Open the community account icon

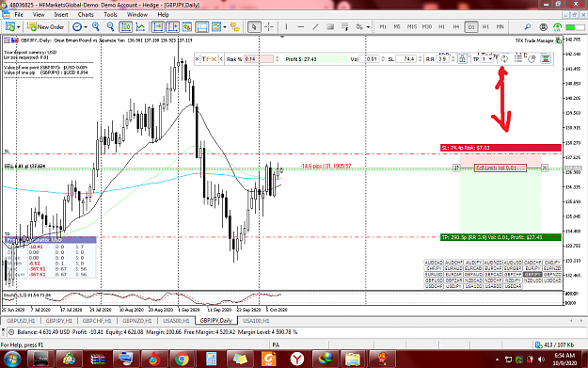tap(544, 27)
